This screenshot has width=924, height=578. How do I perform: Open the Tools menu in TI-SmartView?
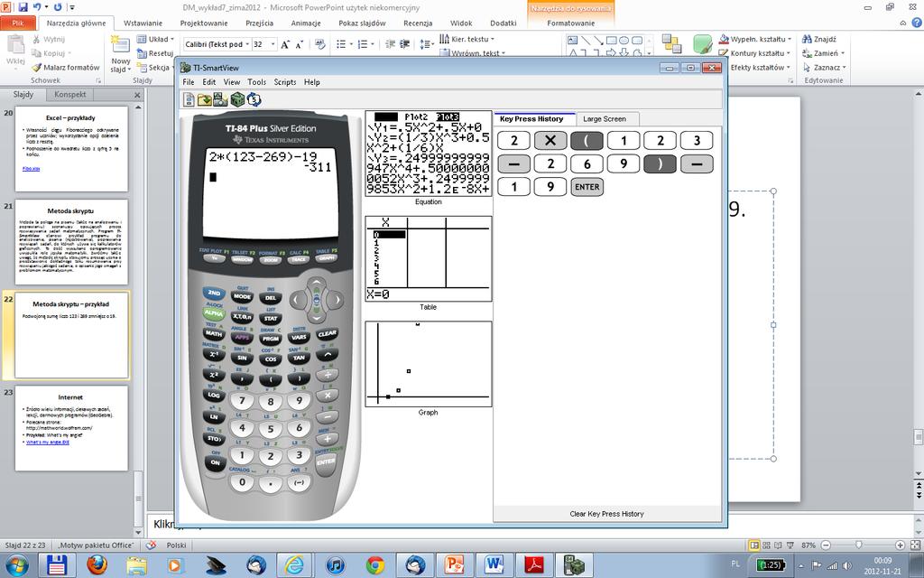pos(256,82)
